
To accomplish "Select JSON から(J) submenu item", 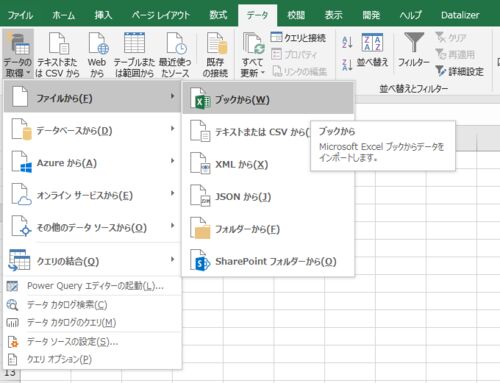I will 268,197.
